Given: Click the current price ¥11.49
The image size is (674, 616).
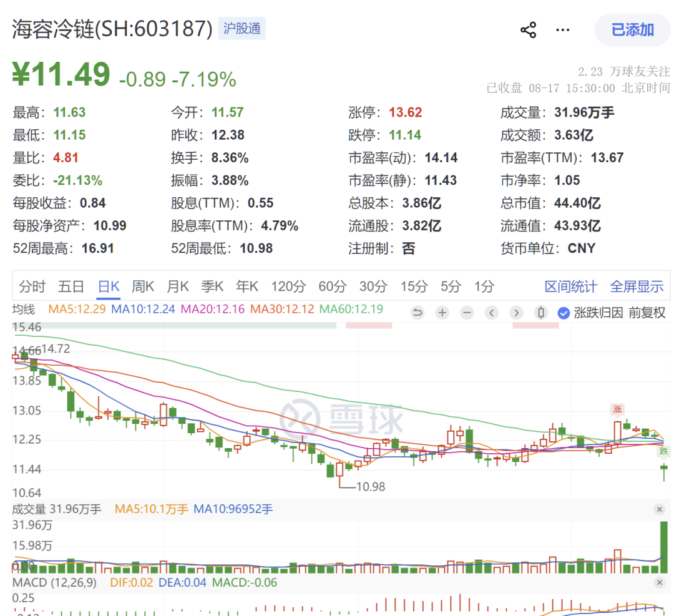Looking at the screenshot, I should [x=61, y=74].
